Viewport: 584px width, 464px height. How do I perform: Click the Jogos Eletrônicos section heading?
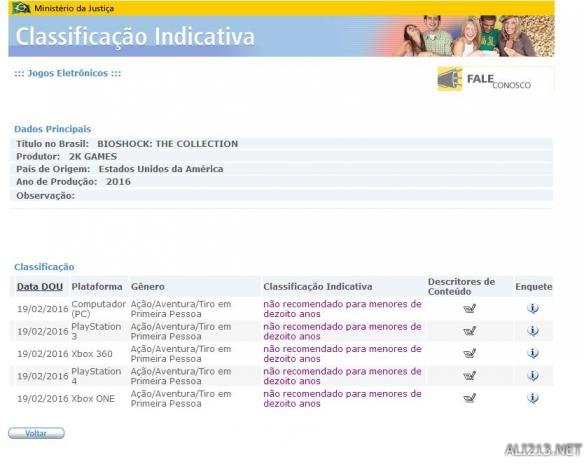tap(67, 73)
